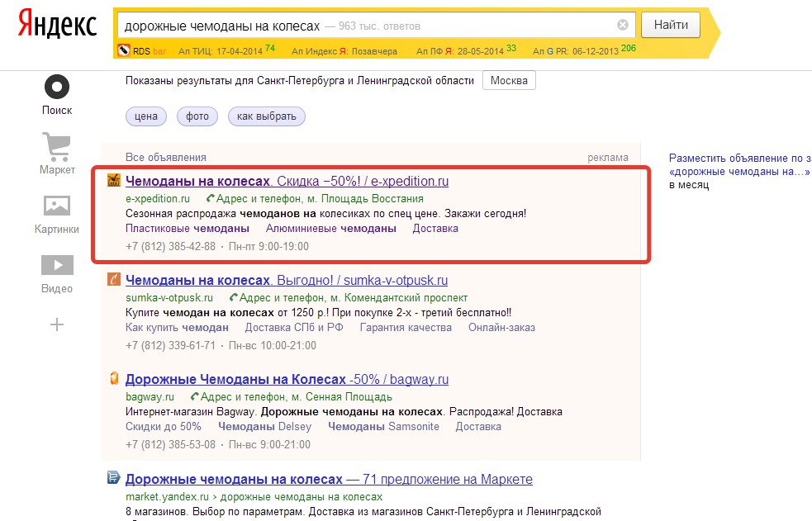This screenshot has width=812, height=521.
Task: Open Онлайн-заказ sitelink
Action: [501, 328]
